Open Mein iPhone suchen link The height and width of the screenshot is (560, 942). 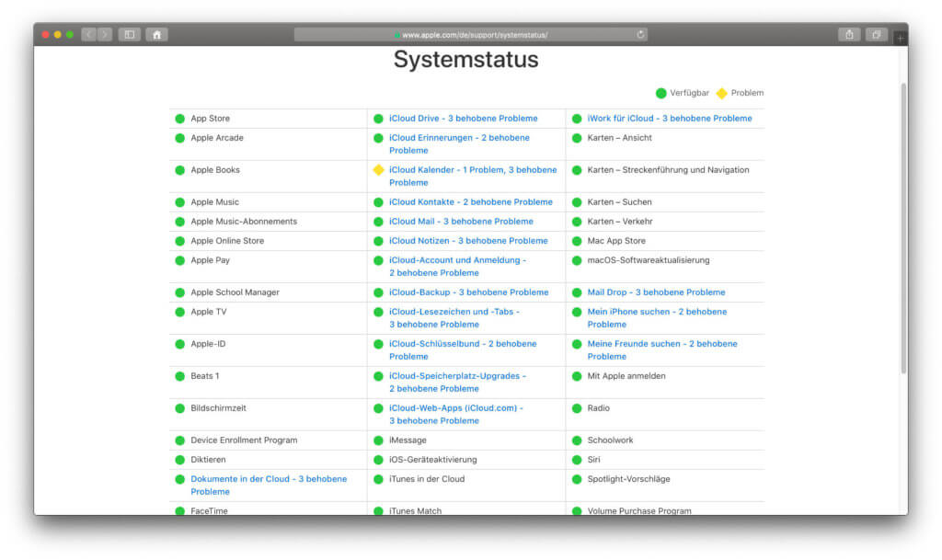pyautogui.click(x=657, y=318)
